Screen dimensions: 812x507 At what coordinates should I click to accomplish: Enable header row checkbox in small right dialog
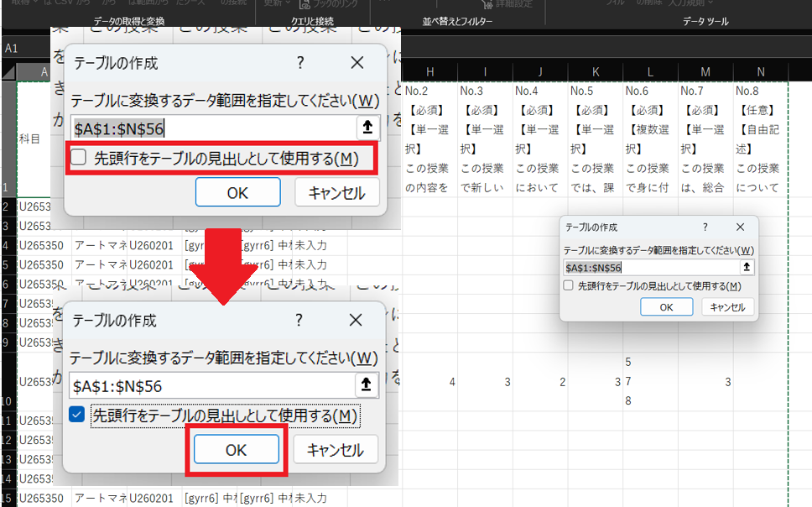point(569,286)
